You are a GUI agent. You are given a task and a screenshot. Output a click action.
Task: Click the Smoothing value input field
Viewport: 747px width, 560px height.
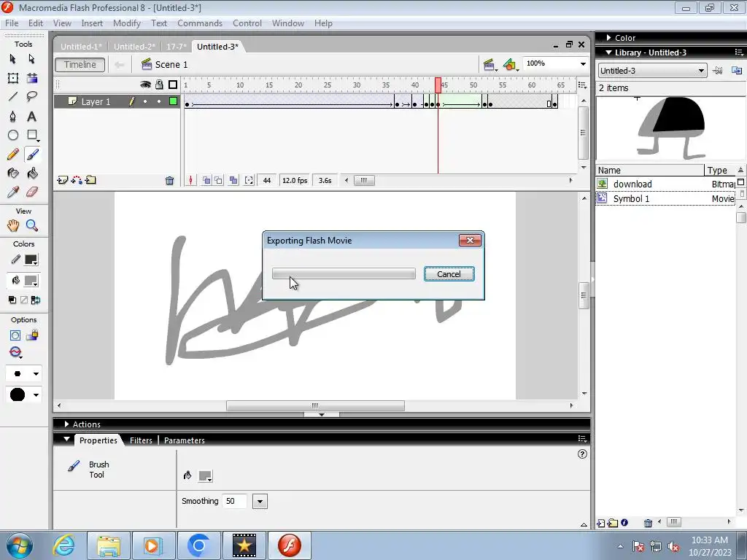235,501
